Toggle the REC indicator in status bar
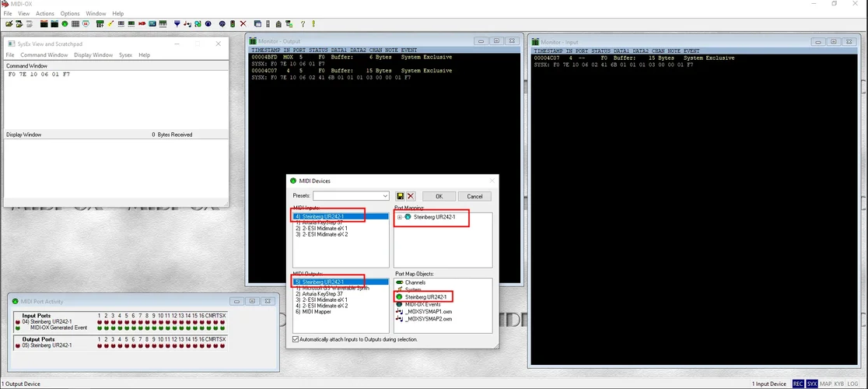The width and height of the screenshot is (868, 389). pyautogui.click(x=798, y=384)
